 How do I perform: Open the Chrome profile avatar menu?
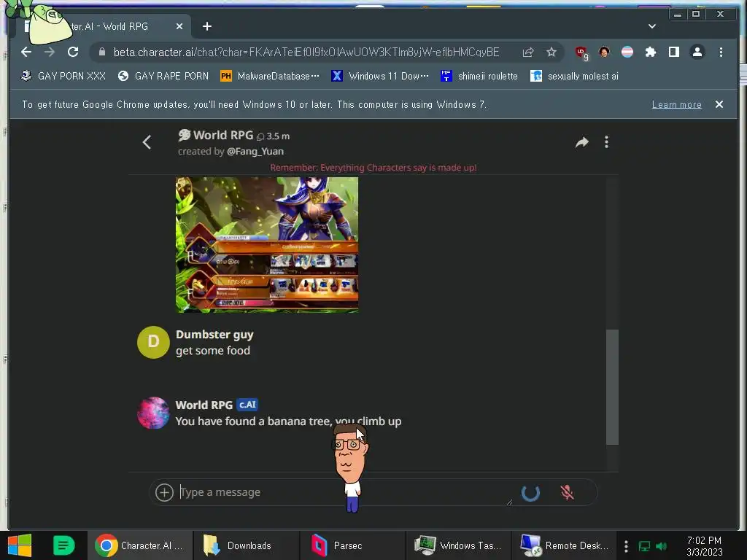click(x=697, y=52)
